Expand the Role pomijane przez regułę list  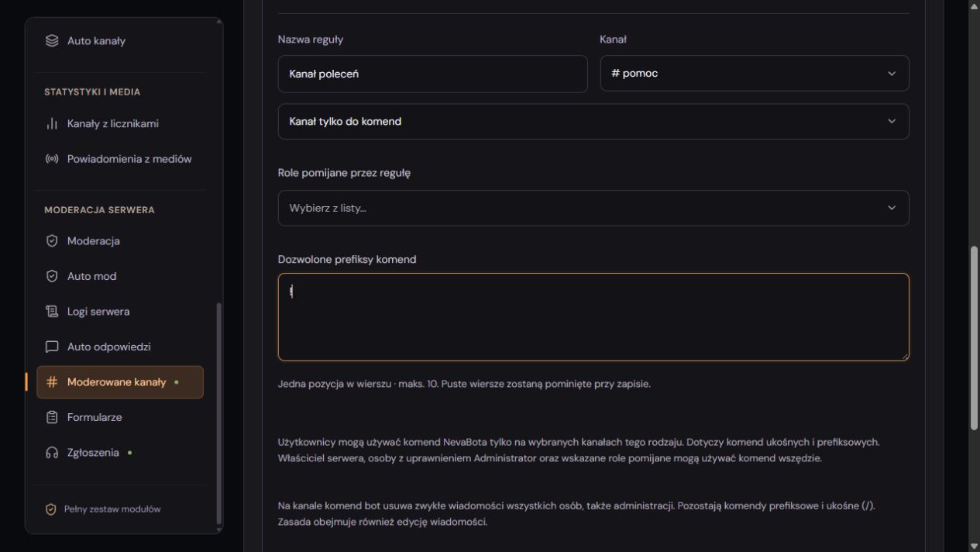click(593, 208)
